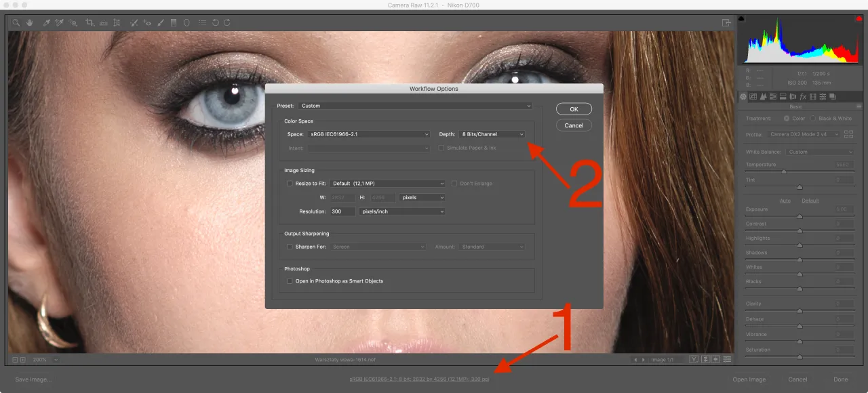Browse profiles with the grid icon
Image resolution: width=868 pixels, height=393 pixels.
tap(849, 134)
